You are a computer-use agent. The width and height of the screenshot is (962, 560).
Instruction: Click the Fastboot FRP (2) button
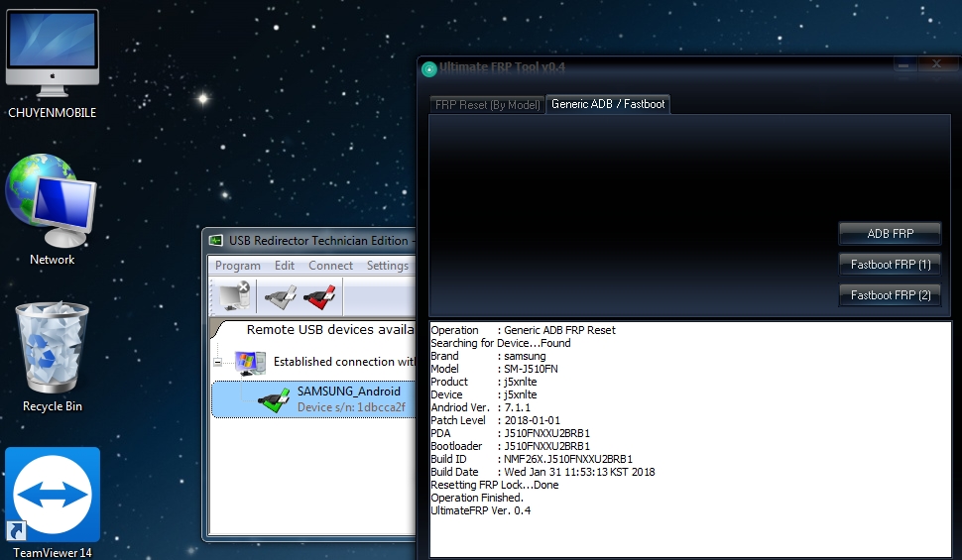click(890, 295)
